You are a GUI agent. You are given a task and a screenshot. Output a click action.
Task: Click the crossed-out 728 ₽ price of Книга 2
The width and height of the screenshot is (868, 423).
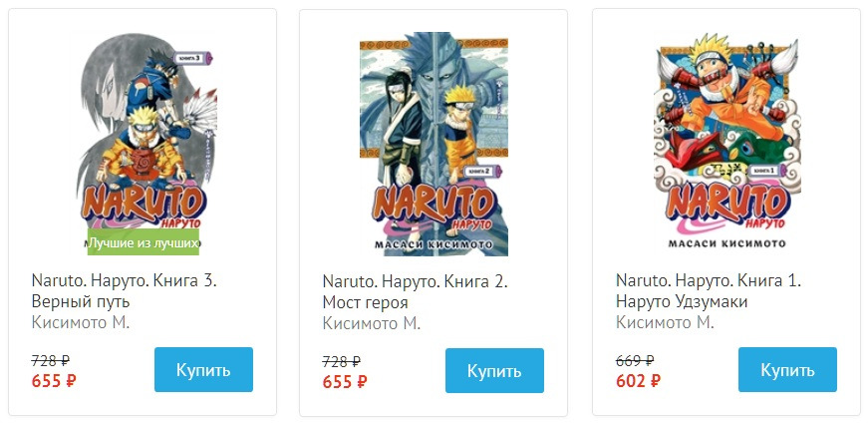tap(341, 361)
